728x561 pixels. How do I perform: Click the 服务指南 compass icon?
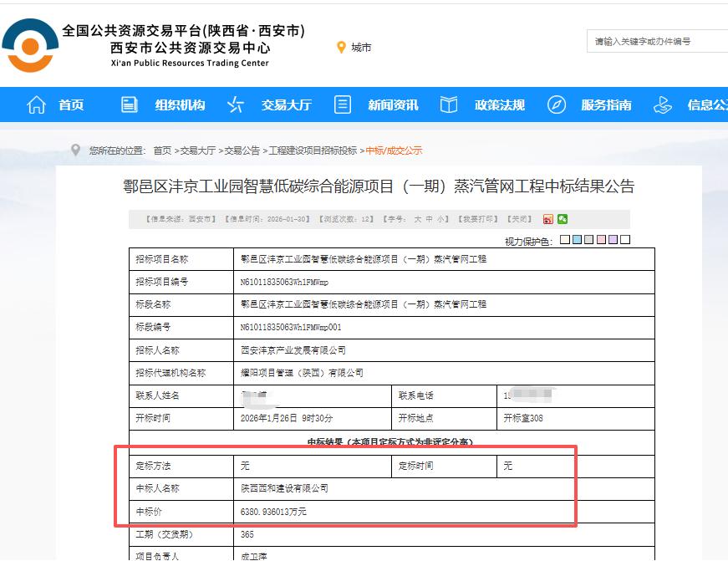[557, 105]
